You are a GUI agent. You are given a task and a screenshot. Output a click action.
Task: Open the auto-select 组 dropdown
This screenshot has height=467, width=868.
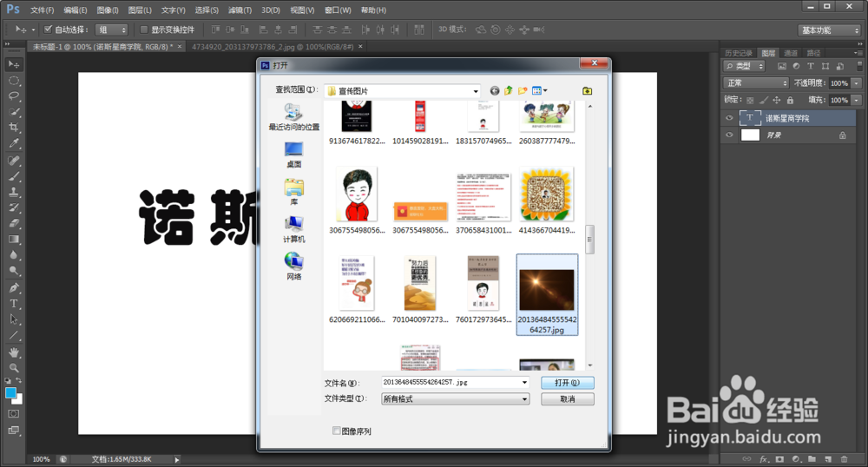(x=112, y=30)
